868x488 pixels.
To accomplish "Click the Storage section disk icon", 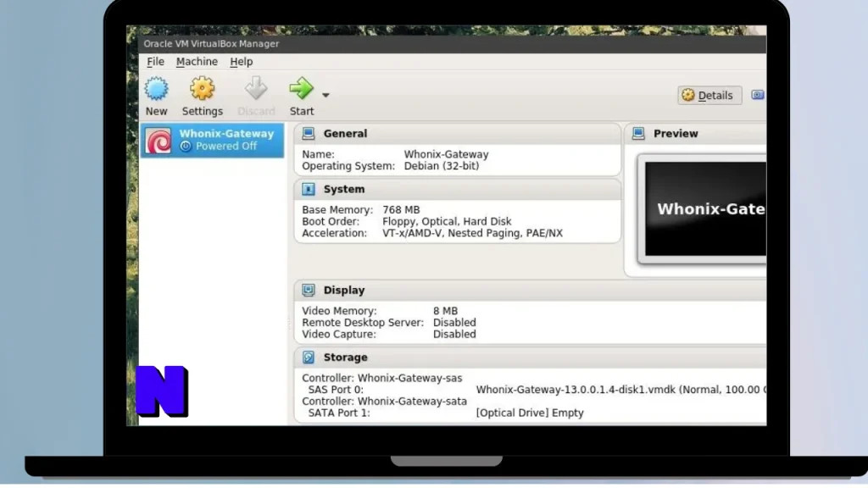I will pyautogui.click(x=309, y=358).
